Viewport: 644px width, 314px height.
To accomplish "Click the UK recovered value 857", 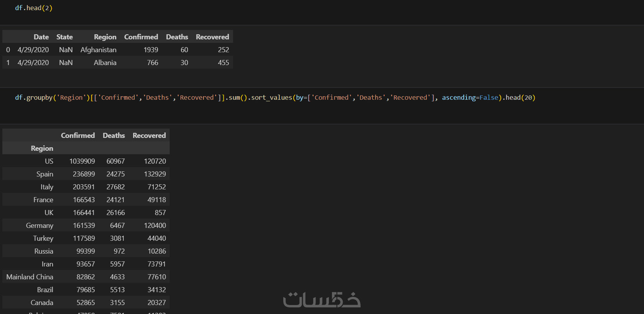I will coord(160,213).
